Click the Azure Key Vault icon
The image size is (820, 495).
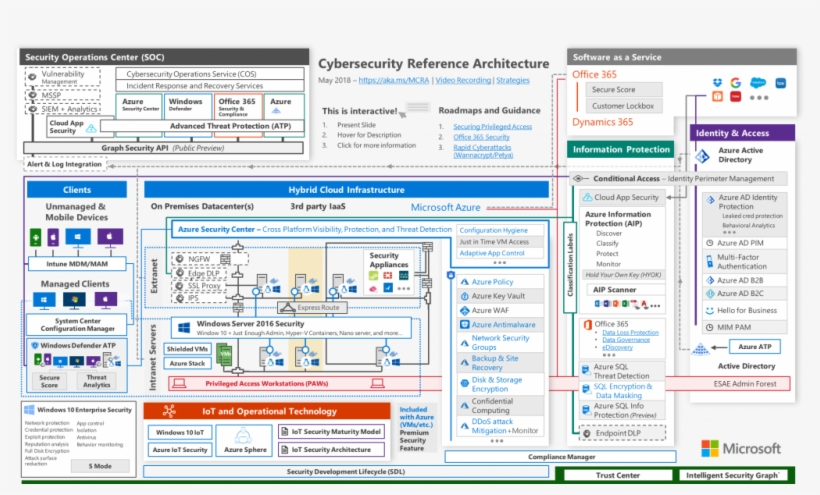(x=464, y=296)
